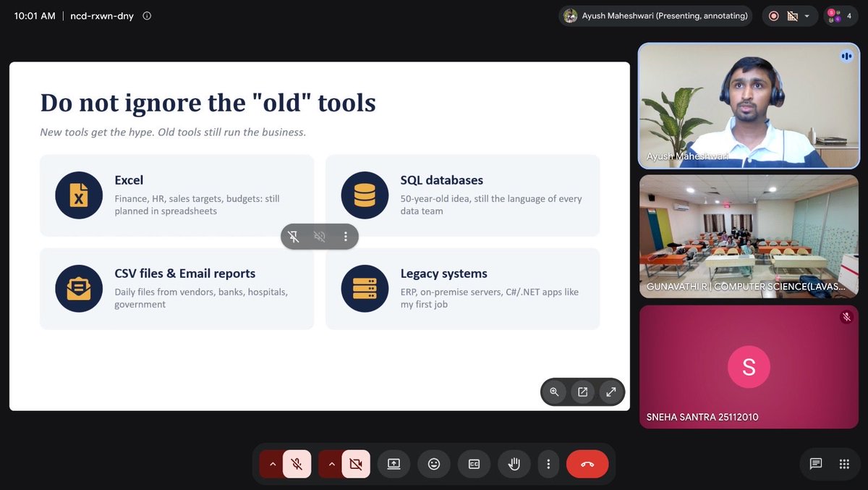This screenshot has width=868, height=490.
Task: Open more options on the floating slide toolbar
Action: coord(346,236)
